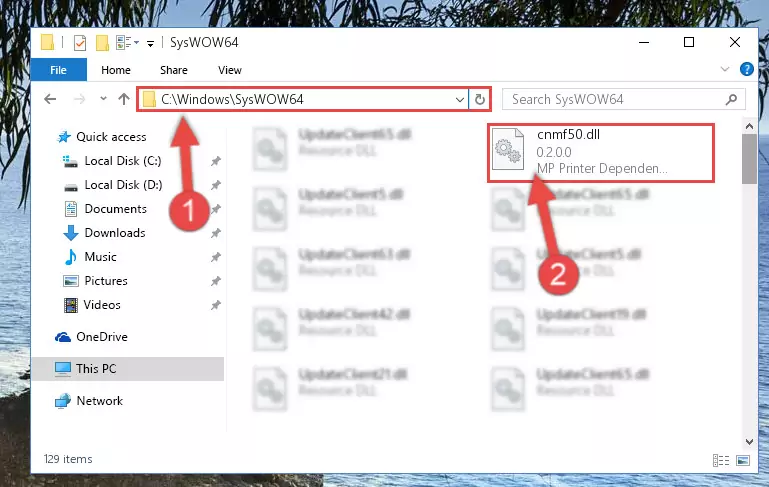Switch to the View ribbon tab
Image resolution: width=769 pixels, height=487 pixels.
tap(230, 70)
